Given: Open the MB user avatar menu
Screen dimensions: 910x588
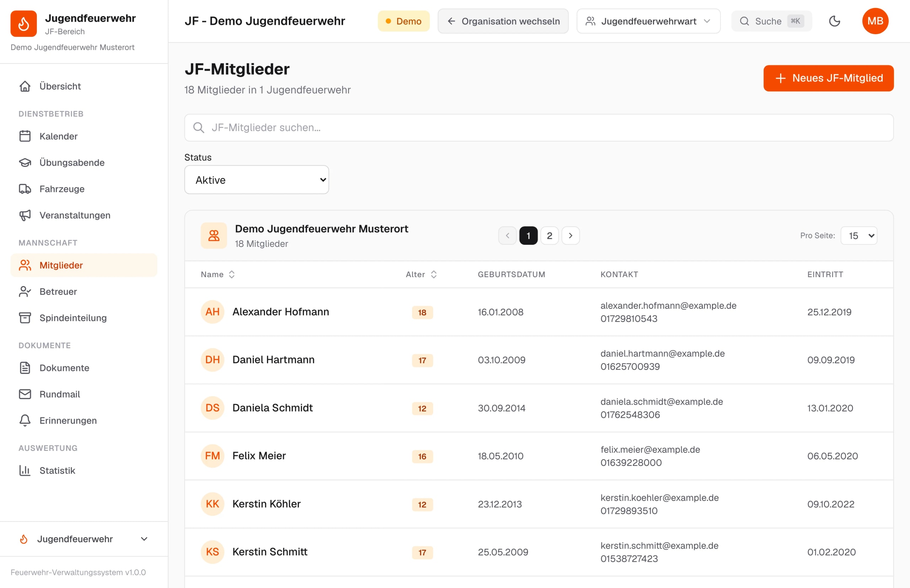Looking at the screenshot, I should click(875, 21).
